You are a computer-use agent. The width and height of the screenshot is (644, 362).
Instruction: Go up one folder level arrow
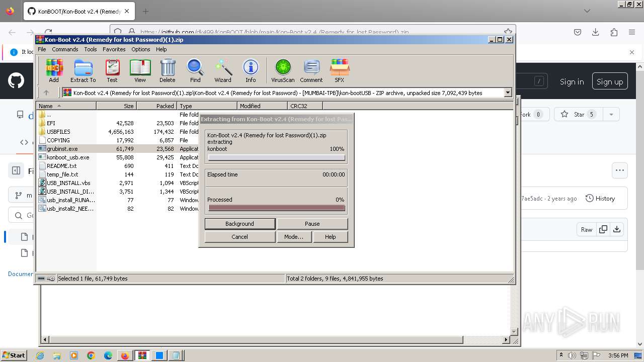[x=46, y=93]
